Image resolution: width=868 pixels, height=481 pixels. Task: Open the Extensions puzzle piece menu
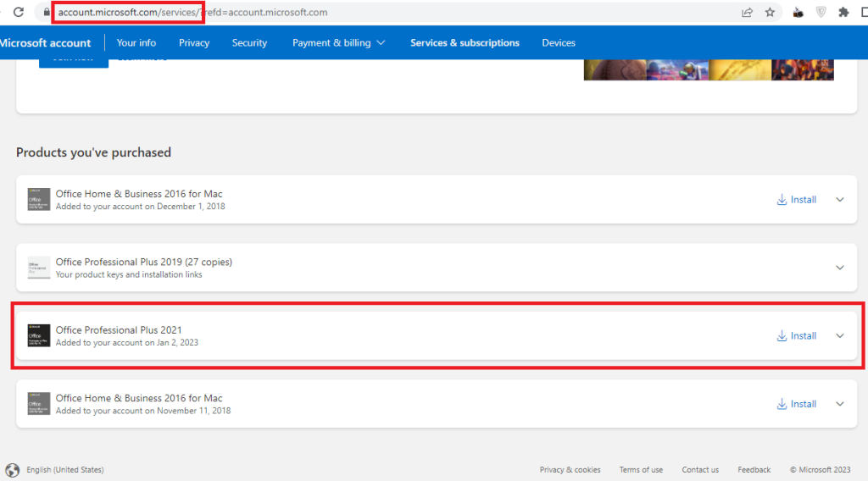843,13
